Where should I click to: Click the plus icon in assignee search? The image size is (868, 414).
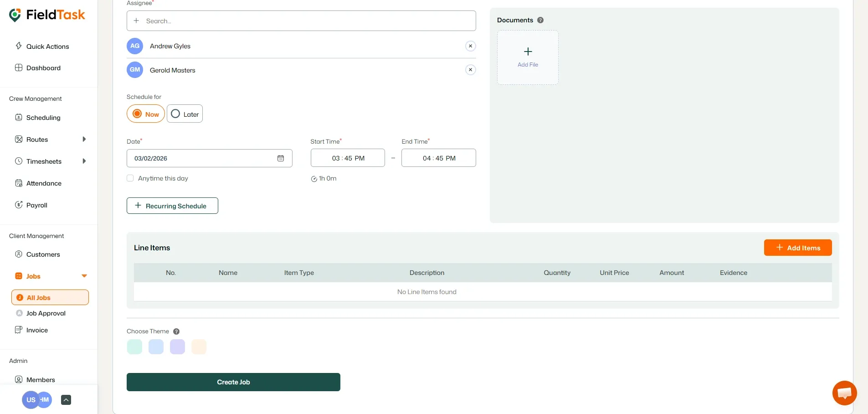pos(136,21)
